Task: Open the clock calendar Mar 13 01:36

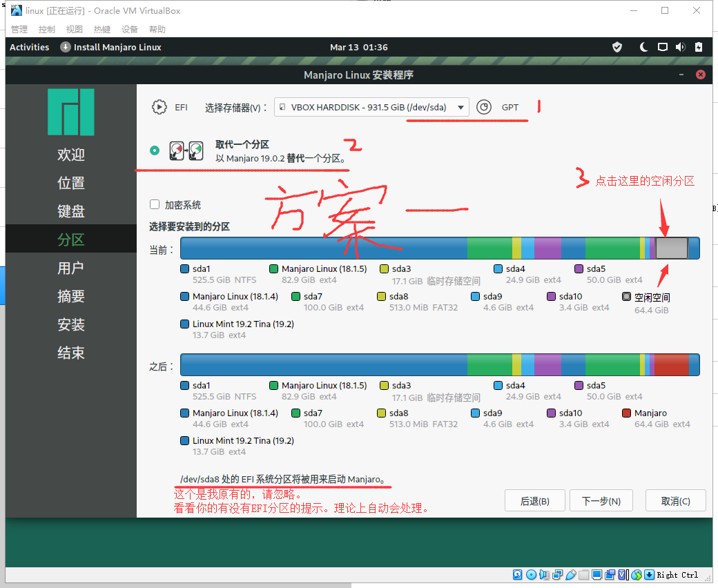Action: 359,47
